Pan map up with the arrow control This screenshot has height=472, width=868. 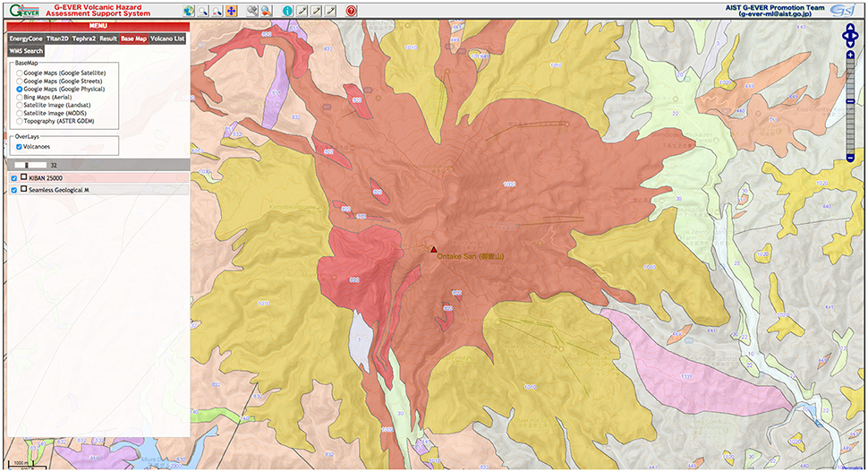pos(850,28)
